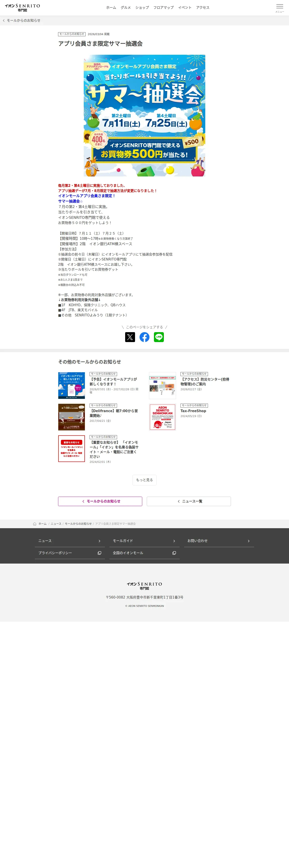The width and height of the screenshot is (289, 868).
Task: Open thumbnail for イオンモールアプリが新しくなります
Action: pyautogui.click(x=72, y=386)
